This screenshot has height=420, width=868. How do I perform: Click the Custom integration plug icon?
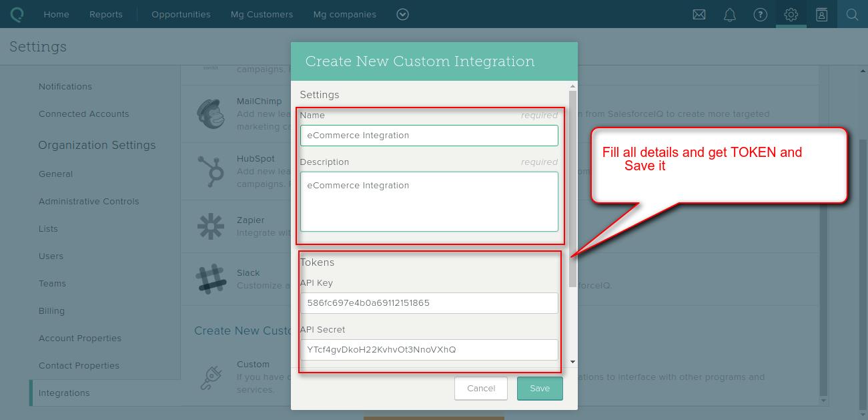[211, 377]
